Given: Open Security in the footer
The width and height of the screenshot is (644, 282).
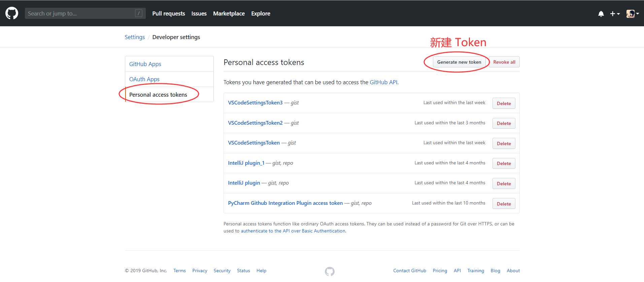Looking at the screenshot, I should [x=222, y=271].
